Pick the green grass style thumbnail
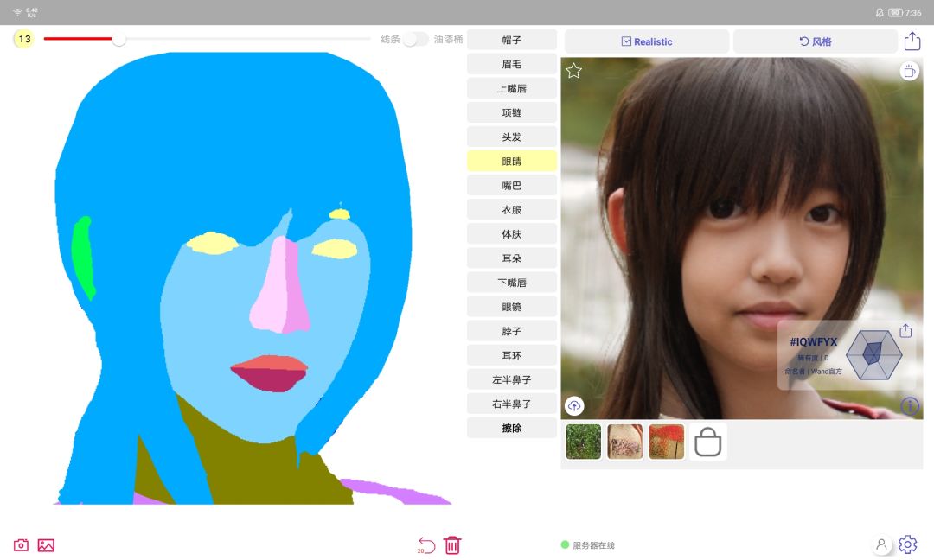The width and height of the screenshot is (934, 560). 583,442
